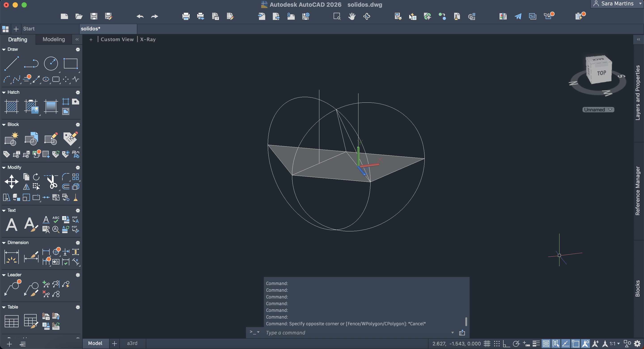Click the Hatch pattern tool
The height and width of the screenshot is (349, 644).
coord(11,106)
